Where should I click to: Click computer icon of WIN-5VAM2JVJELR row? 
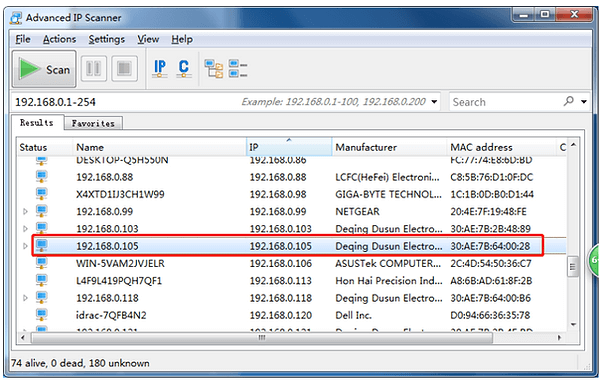(41, 263)
